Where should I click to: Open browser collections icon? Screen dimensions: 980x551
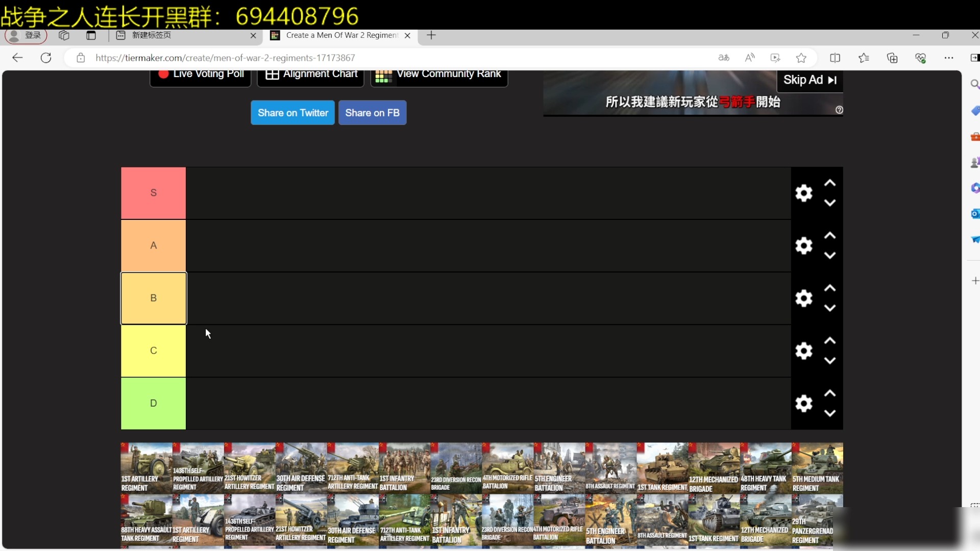892,58
